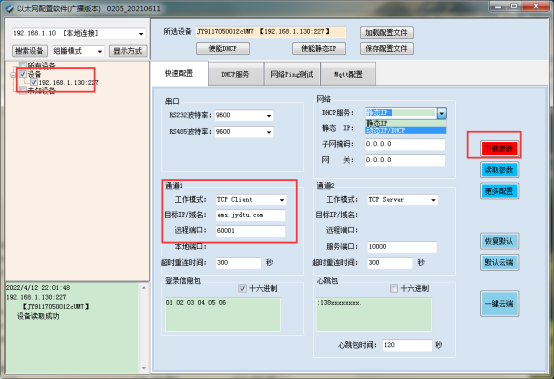Viewport: 554px width, 379px height.
Task: Close the configuration window
Action: 536,6
